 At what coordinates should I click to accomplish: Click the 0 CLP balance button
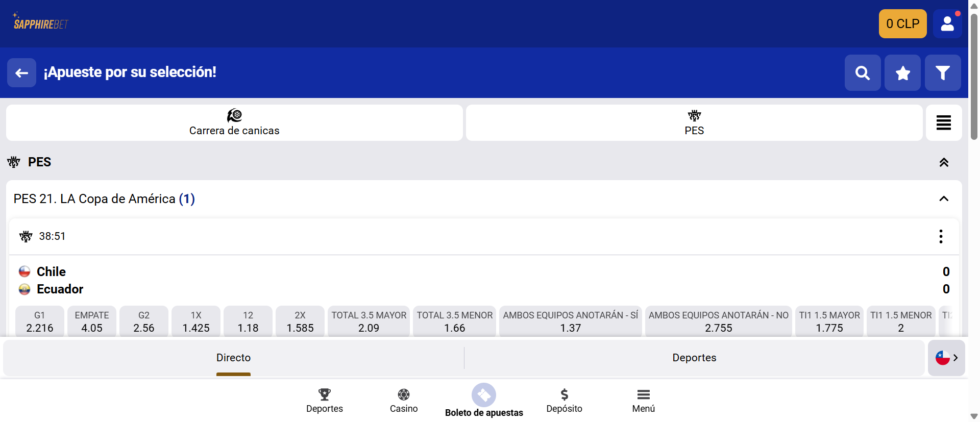click(x=902, y=23)
